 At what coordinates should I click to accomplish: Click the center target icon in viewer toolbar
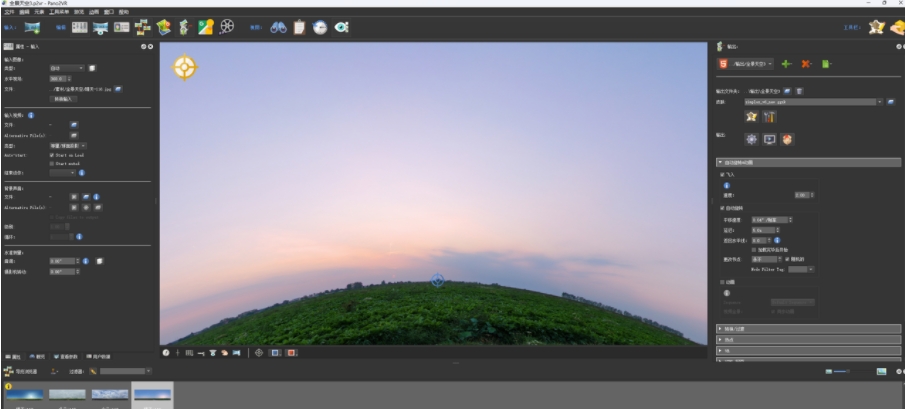(259, 352)
